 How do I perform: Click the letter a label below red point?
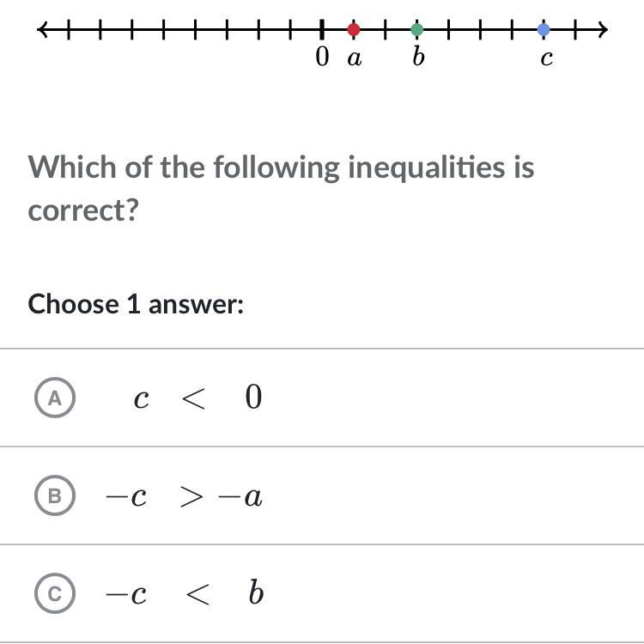click(x=354, y=58)
